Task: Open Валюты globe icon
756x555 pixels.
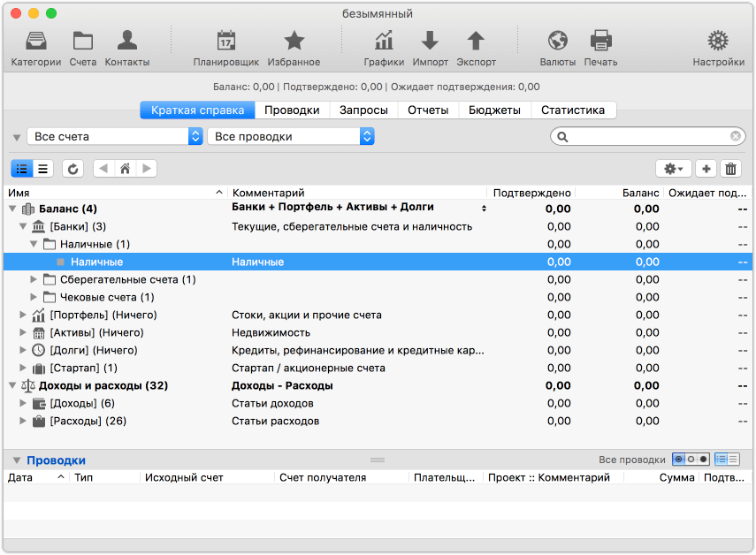Action: tap(557, 41)
